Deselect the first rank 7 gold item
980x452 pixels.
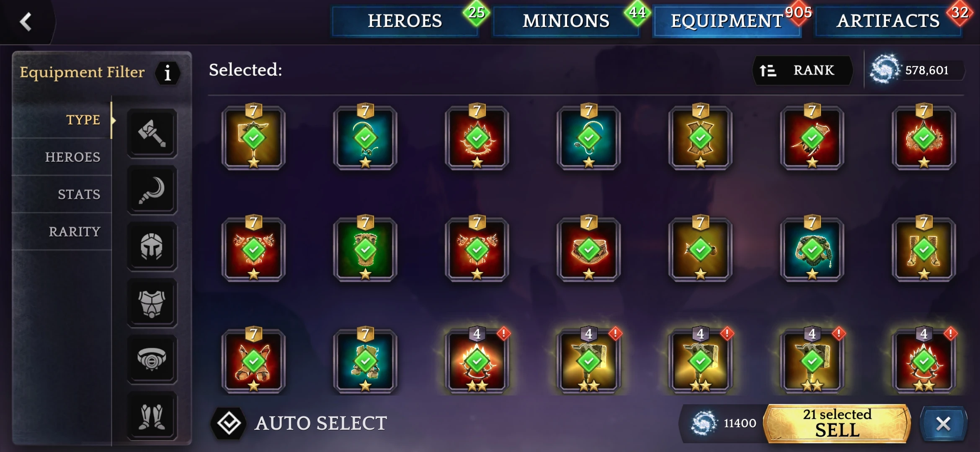pos(253,137)
